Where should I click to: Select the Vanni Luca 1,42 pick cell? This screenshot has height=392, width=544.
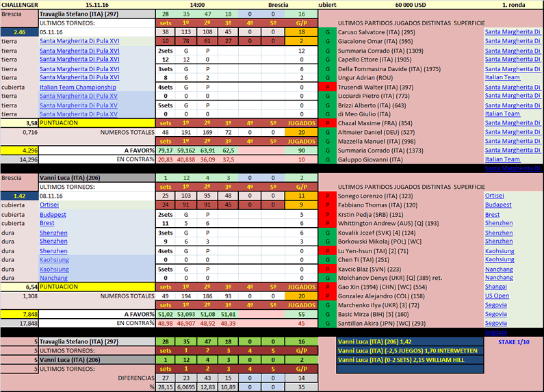pos(410,341)
